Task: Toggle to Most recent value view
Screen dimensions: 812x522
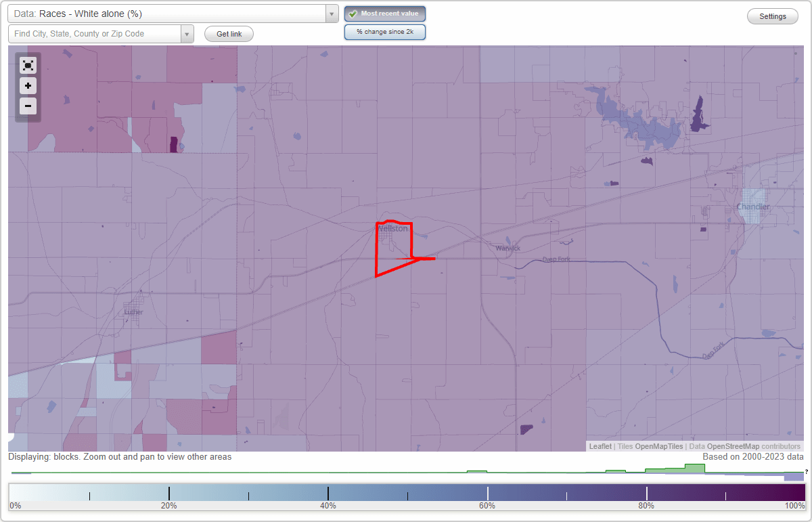Action: [384, 13]
